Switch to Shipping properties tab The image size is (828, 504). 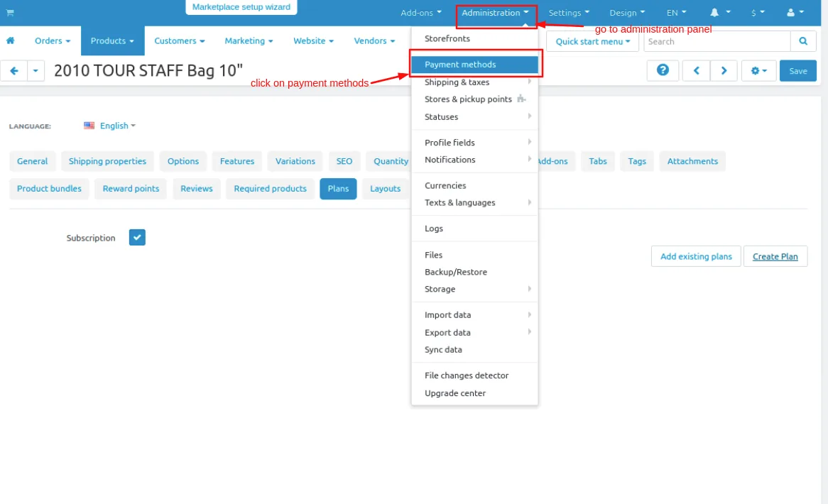click(x=107, y=161)
